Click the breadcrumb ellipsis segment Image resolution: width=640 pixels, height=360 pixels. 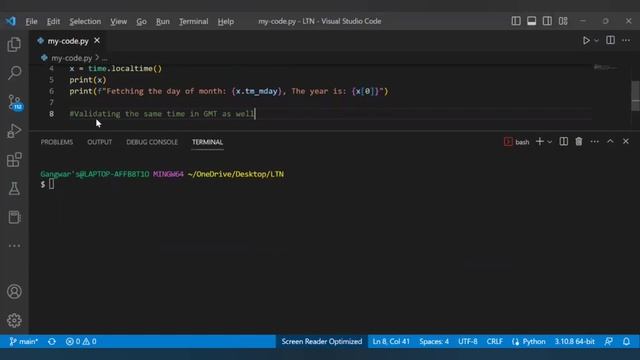[x=104, y=58]
